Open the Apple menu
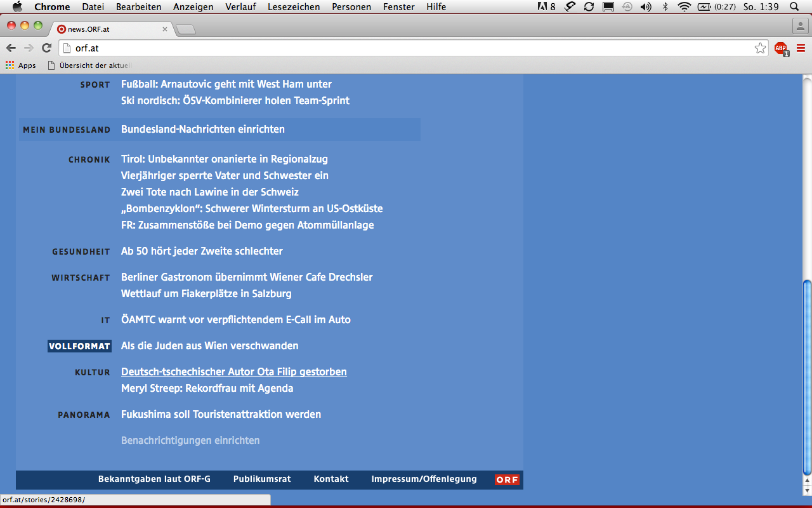 point(17,7)
